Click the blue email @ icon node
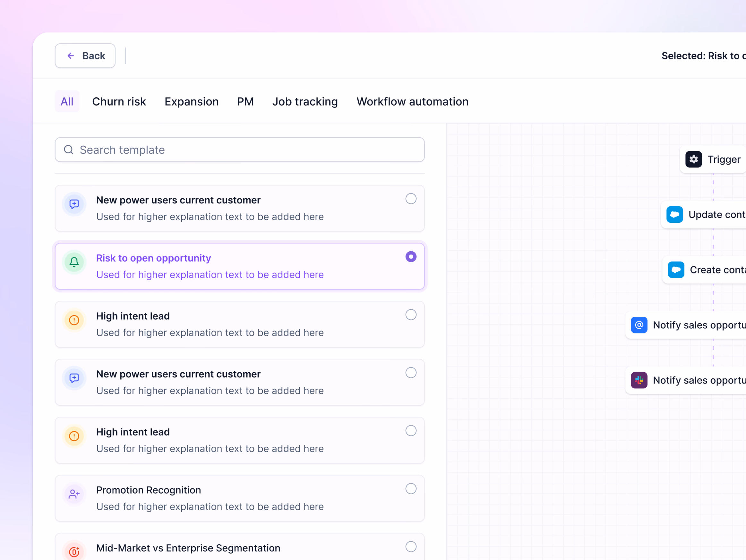This screenshot has width=746, height=560. pos(639,325)
